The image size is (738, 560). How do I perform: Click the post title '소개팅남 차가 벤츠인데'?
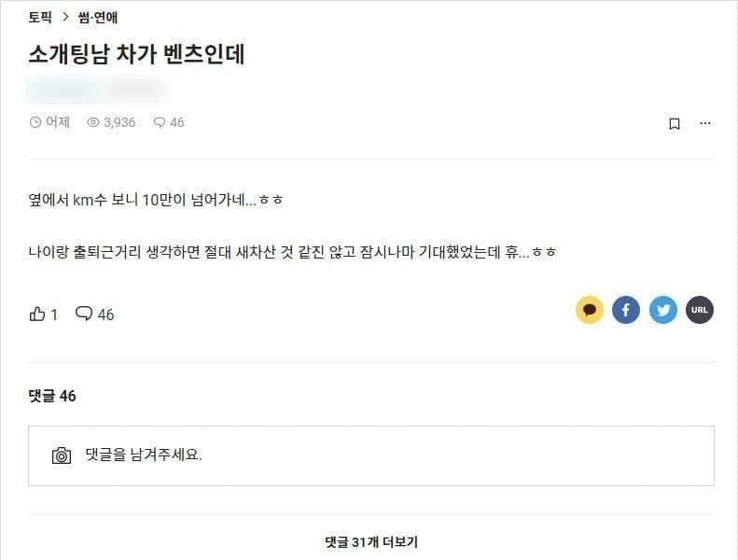(136, 53)
